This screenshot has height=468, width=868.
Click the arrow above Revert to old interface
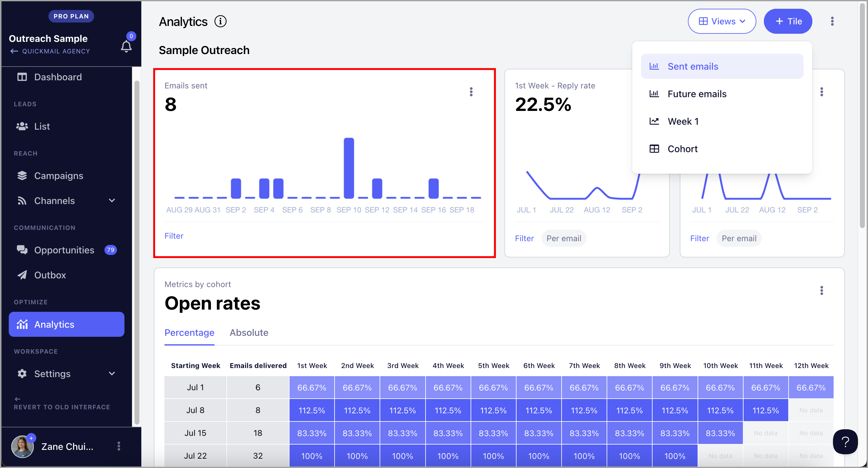coord(18,399)
